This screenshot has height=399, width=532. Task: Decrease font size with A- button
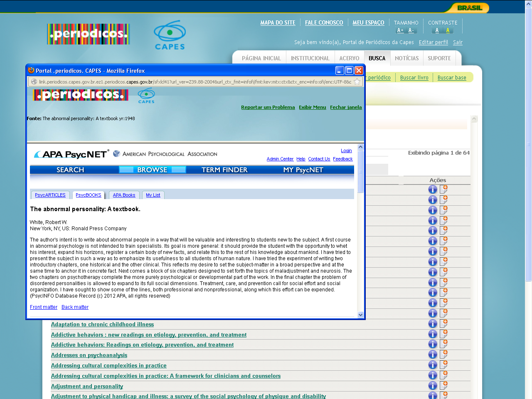click(411, 30)
